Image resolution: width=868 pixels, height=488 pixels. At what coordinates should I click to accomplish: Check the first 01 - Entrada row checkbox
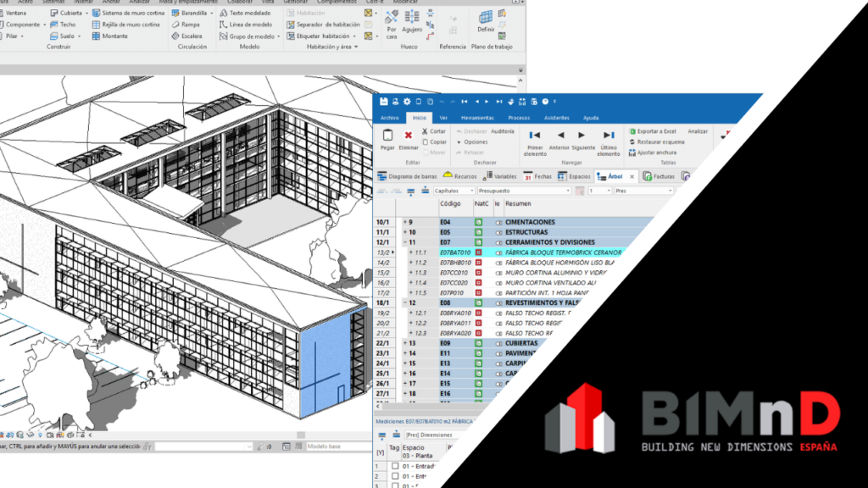395,466
